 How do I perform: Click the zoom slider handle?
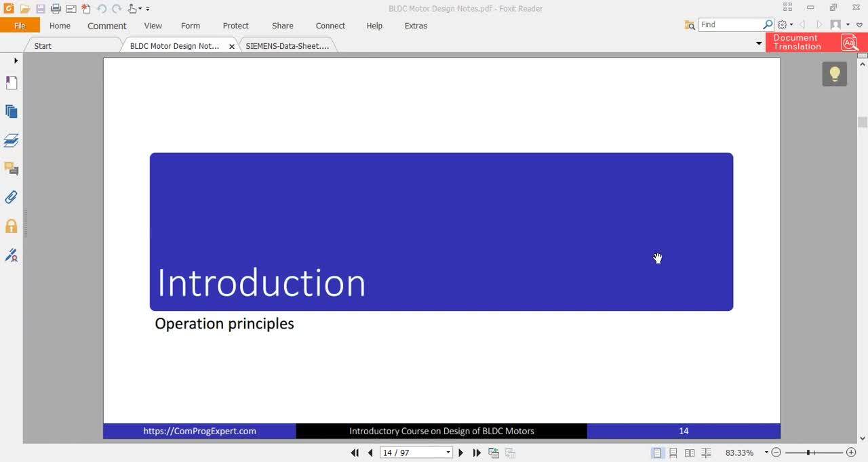808,453
